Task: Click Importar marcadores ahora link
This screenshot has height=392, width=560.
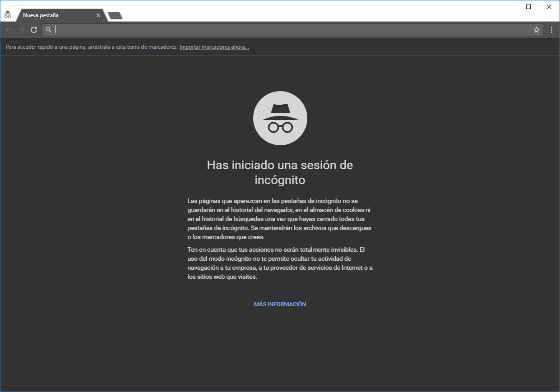Action: 214,47
